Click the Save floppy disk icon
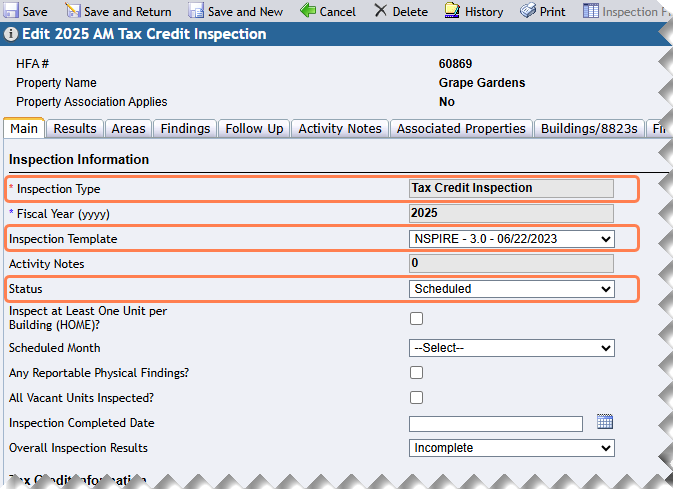 point(11,11)
